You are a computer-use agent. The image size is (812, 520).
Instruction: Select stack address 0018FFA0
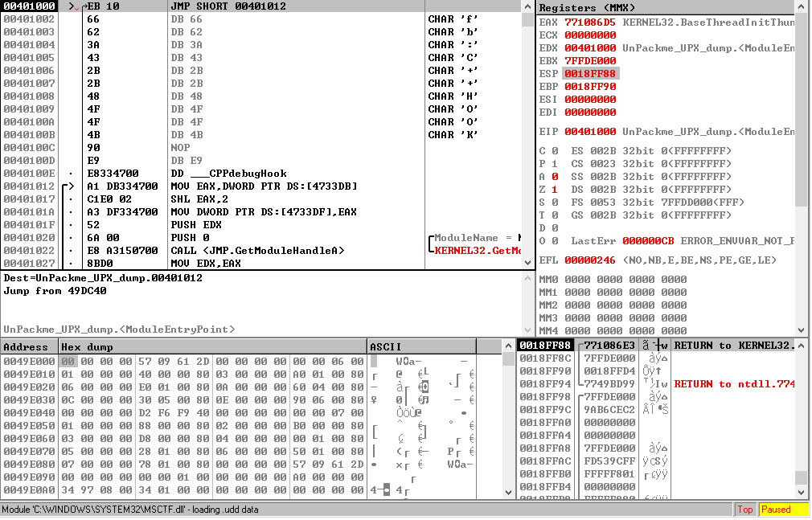(545, 423)
